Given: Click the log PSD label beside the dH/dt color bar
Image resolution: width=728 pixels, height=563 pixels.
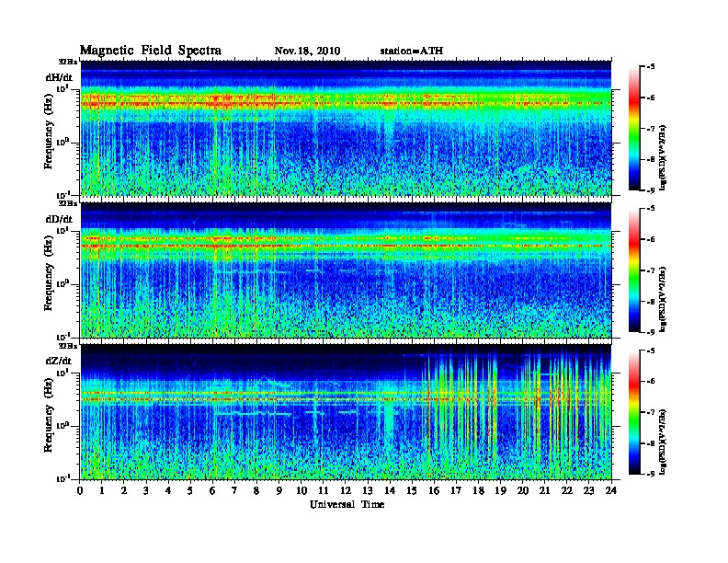Looking at the screenshot, I should pos(663,157).
